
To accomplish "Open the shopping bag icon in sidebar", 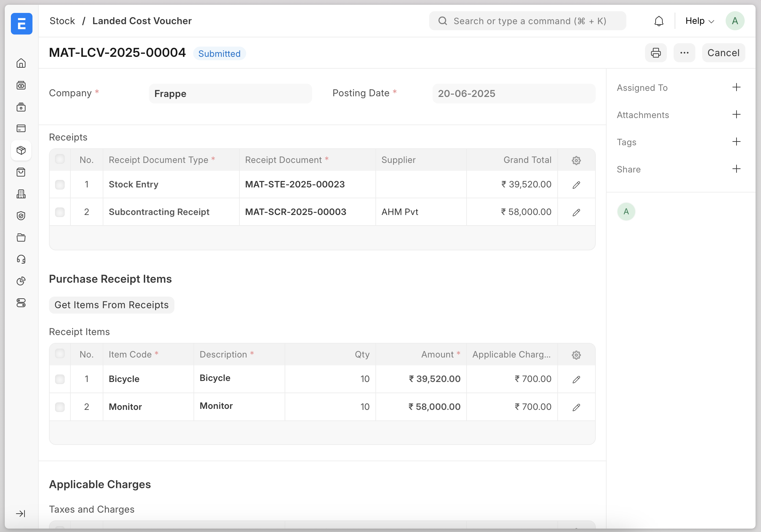I will (21, 172).
